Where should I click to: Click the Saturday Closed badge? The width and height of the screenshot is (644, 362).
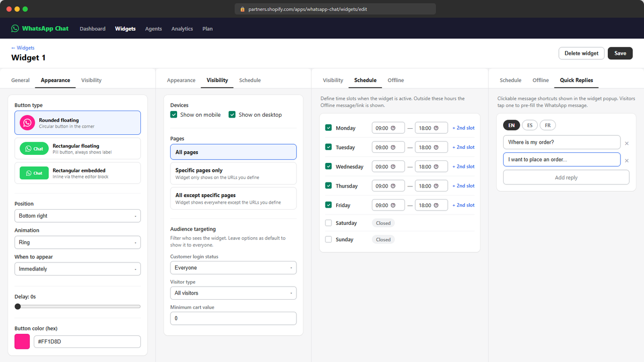tap(383, 223)
